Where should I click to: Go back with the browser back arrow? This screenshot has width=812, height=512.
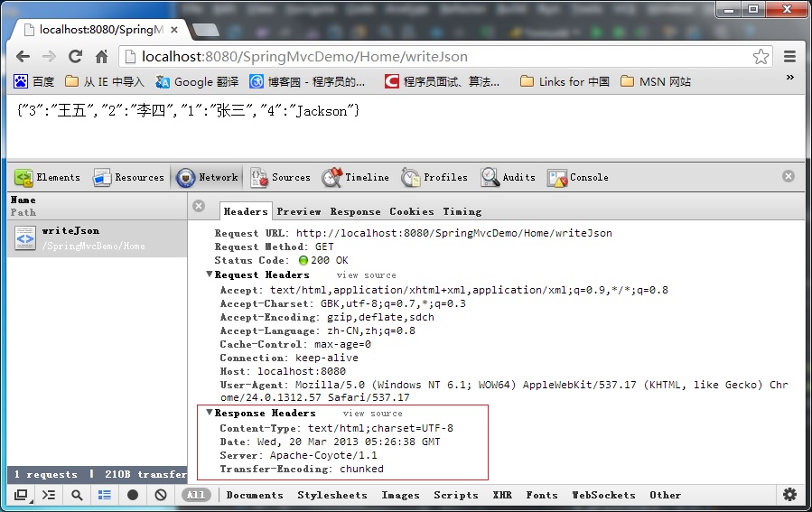(23, 56)
